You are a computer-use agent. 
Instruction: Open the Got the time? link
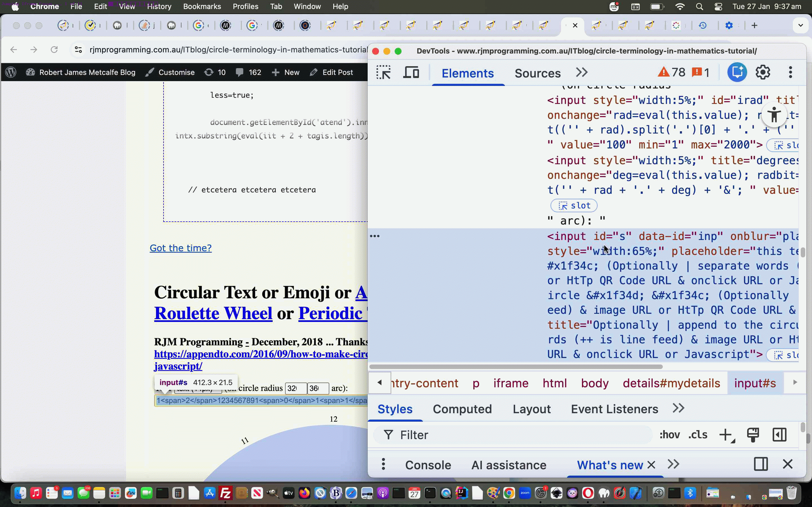(180, 248)
